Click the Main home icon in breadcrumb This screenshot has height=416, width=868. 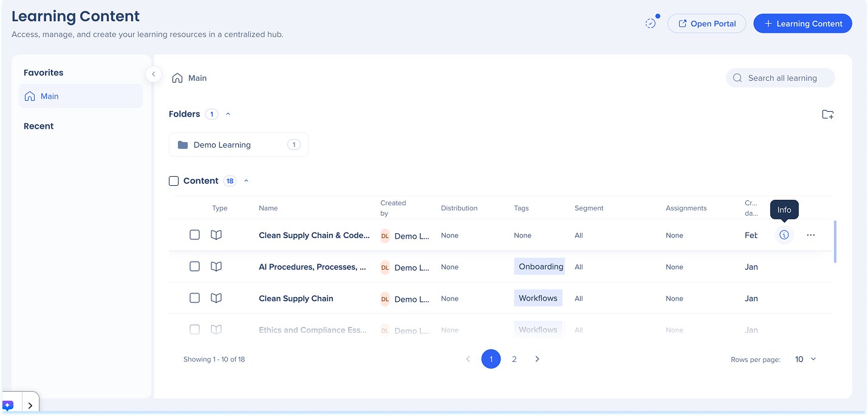click(x=177, y=78)
